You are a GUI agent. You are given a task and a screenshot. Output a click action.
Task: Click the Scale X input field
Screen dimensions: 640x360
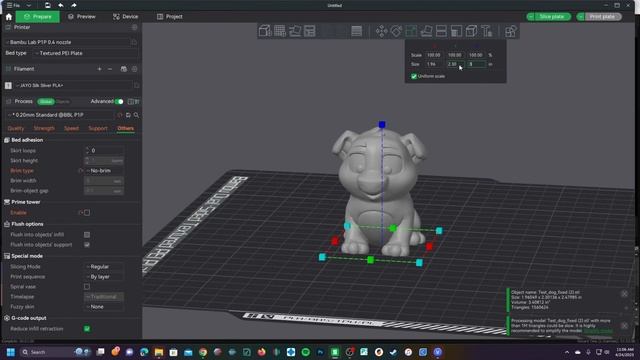pos(434,55)
